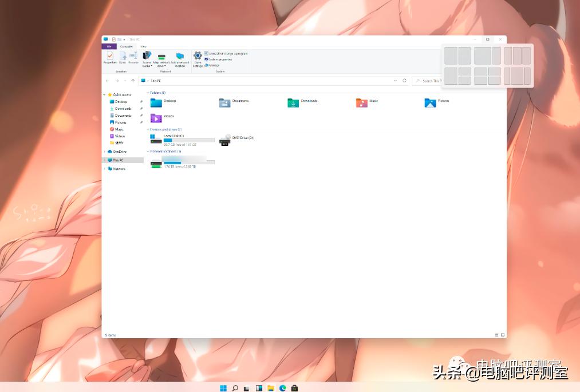Open the Downloads folder
Screen dimensions: 580x392
tap(293, 103)
